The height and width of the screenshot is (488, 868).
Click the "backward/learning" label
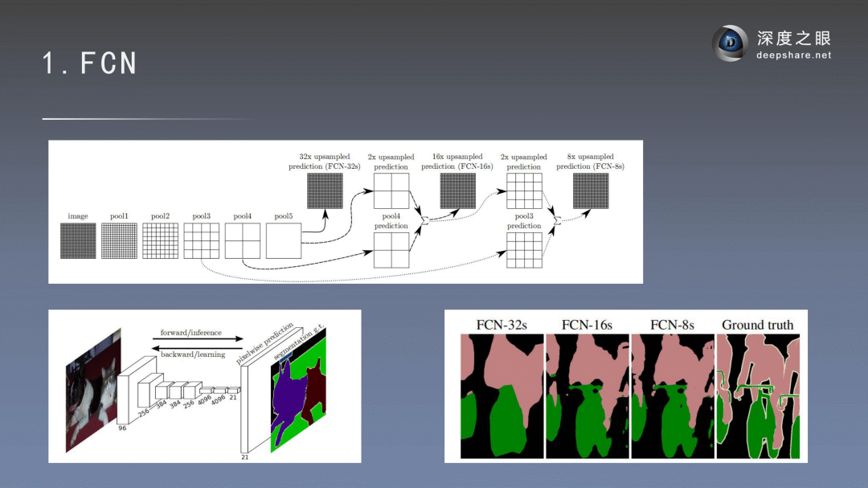click(193, 354)
